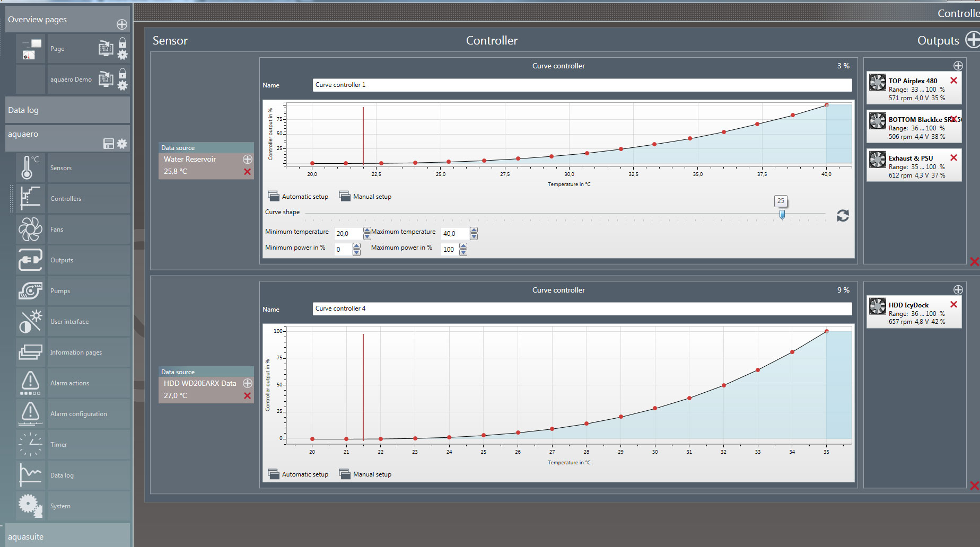Increase Maximum power percentage
The image size is (980, 547).
463,246
